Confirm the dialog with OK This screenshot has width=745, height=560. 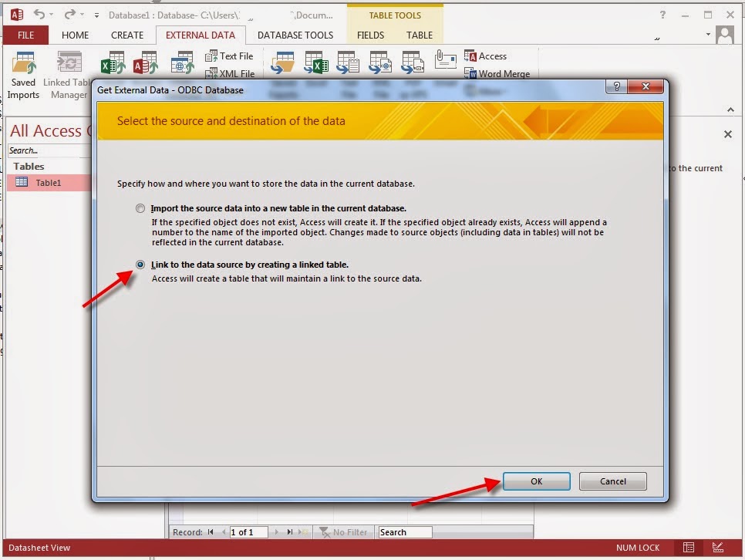point(537,481)
